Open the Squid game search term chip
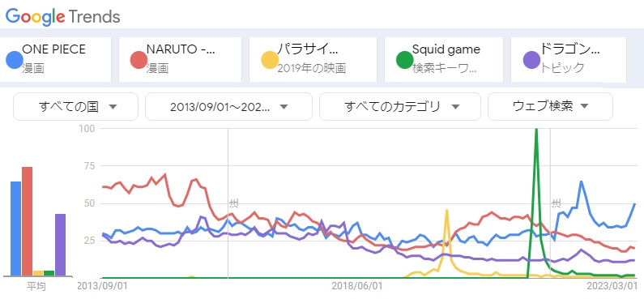This screenshot has height=299, width=644. pos(444,59)
